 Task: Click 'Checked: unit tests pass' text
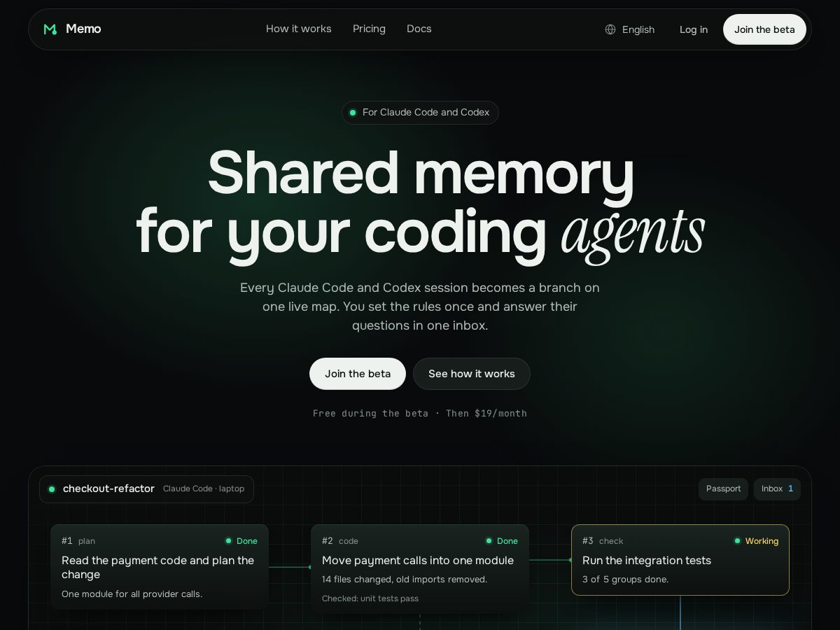pos(370,598)
